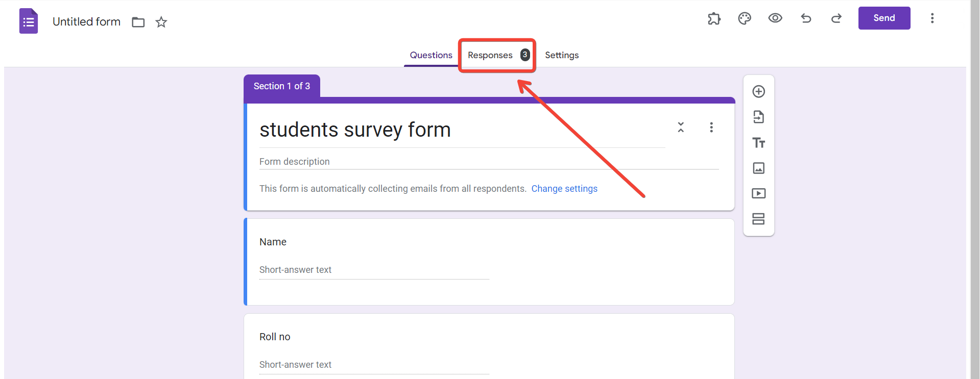Add a title and description element
Image resolution: width=980 pixels, height=379 pixels.
coord(758,142)
